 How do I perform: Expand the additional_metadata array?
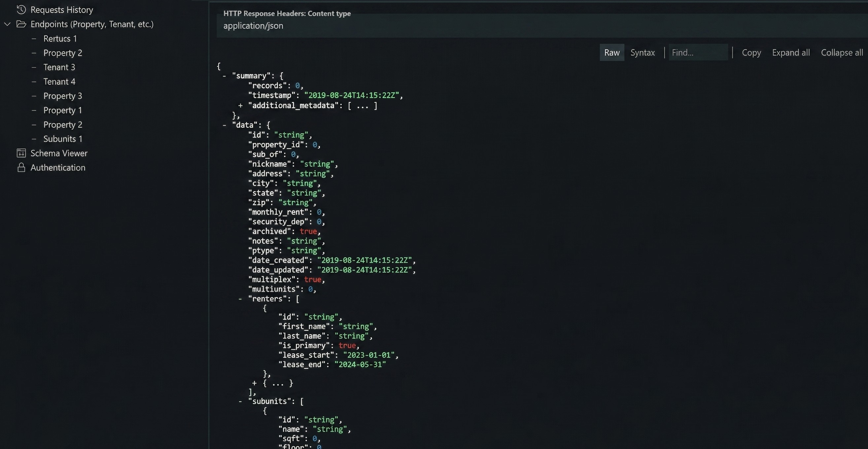click(240, 105)
